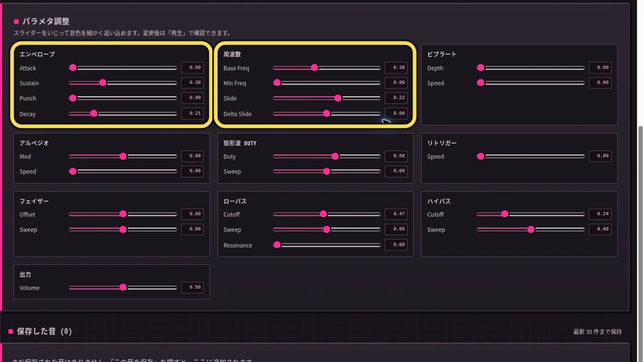Click the ビブラート Speed slider handle
Image resolution: width=644 pixels, height=362 pixels.
481,82
